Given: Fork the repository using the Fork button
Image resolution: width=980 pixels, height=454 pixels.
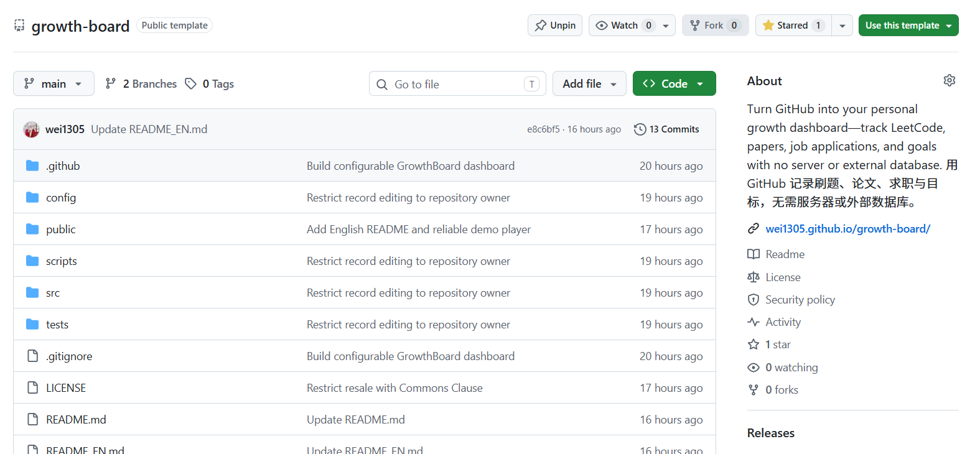Looking at the screenshot, I should click(716, 25).
